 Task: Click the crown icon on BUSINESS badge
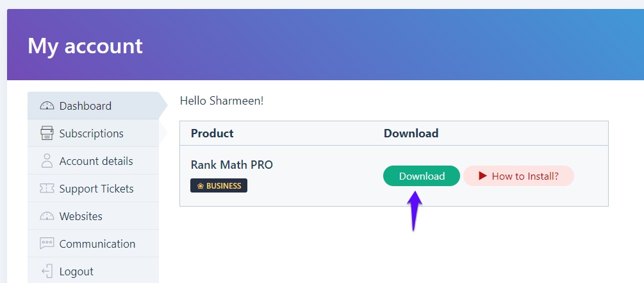click(200, 186)
